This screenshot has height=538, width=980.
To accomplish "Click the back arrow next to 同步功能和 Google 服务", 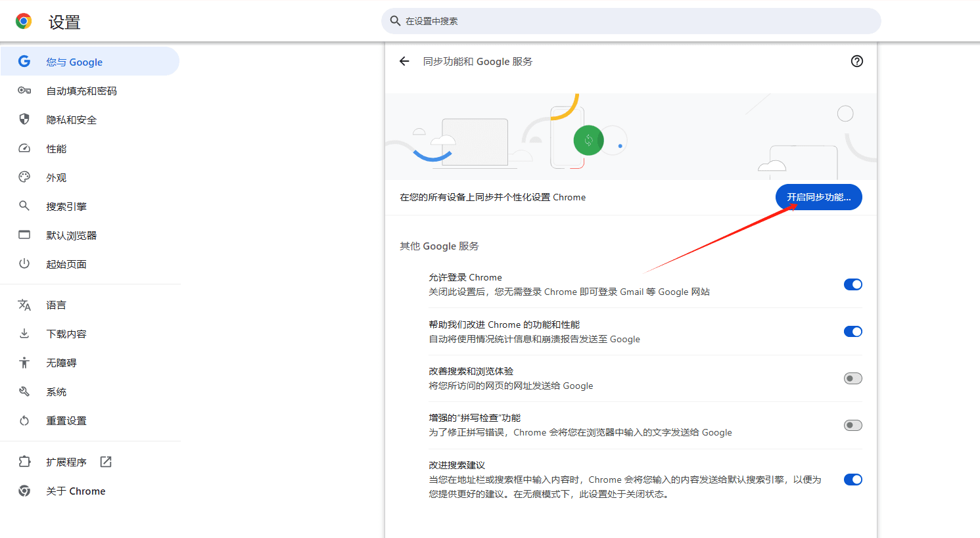I will coord(404,61).
